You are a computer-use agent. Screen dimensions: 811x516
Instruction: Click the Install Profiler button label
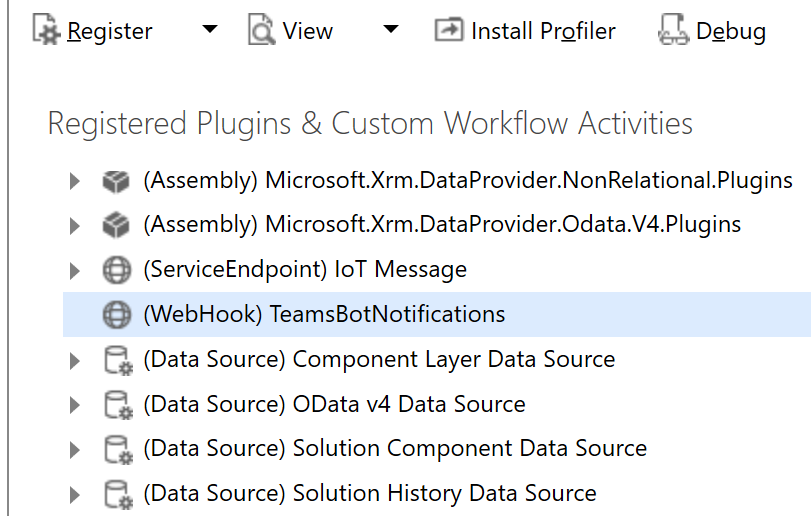[x=543, y=31]
